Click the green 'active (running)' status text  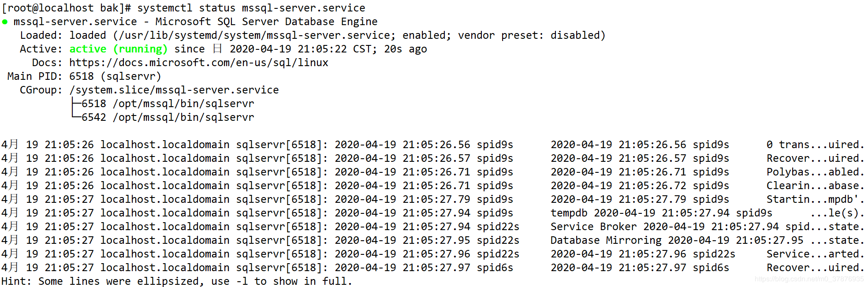(118, 49)
